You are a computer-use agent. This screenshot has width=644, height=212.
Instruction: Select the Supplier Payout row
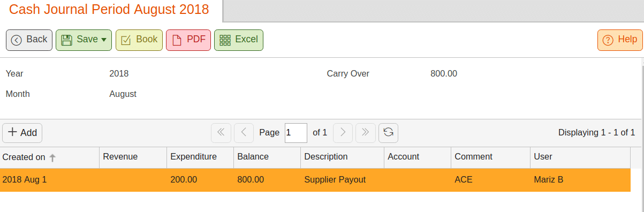[x=315, y=180]
